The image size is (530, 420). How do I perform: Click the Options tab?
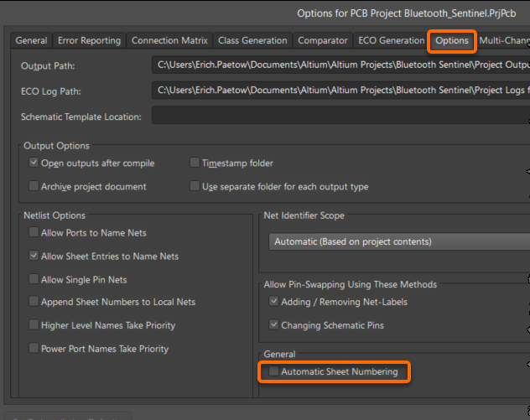(452, 40)
